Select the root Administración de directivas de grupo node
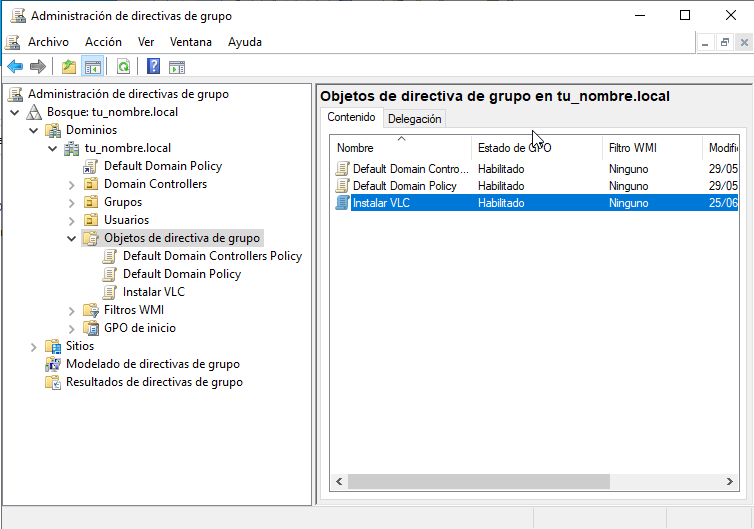Image resolution: width=754 pixels, height=529 pixels. click(128, 94)
